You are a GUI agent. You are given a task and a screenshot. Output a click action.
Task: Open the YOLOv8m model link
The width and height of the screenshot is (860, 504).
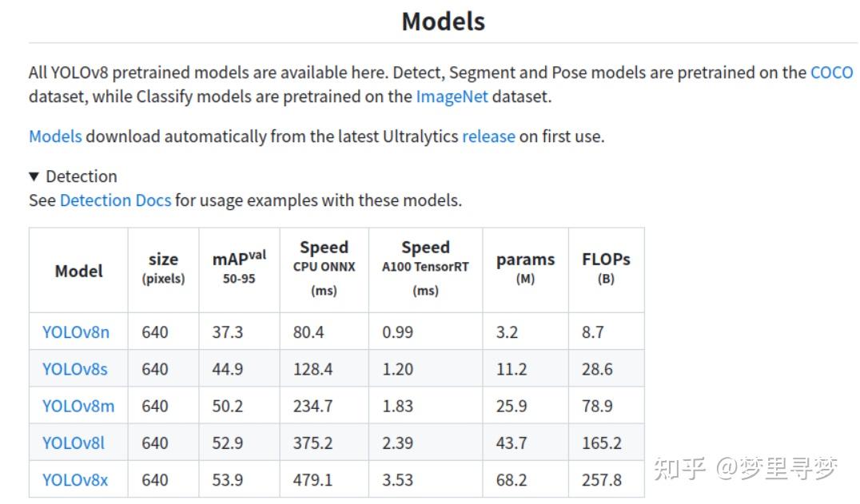coord(78,406)
